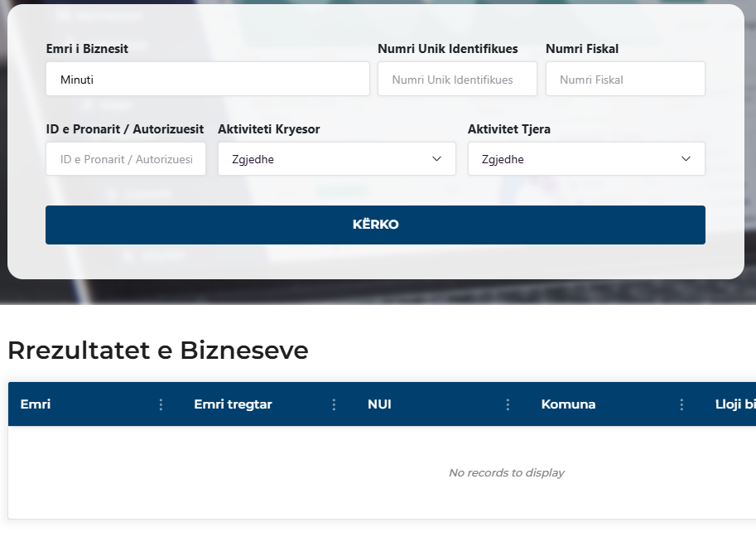The image size is (756, 537).
Task: Click the Numri Unik Identifikues input
Action: coord(457,80)
